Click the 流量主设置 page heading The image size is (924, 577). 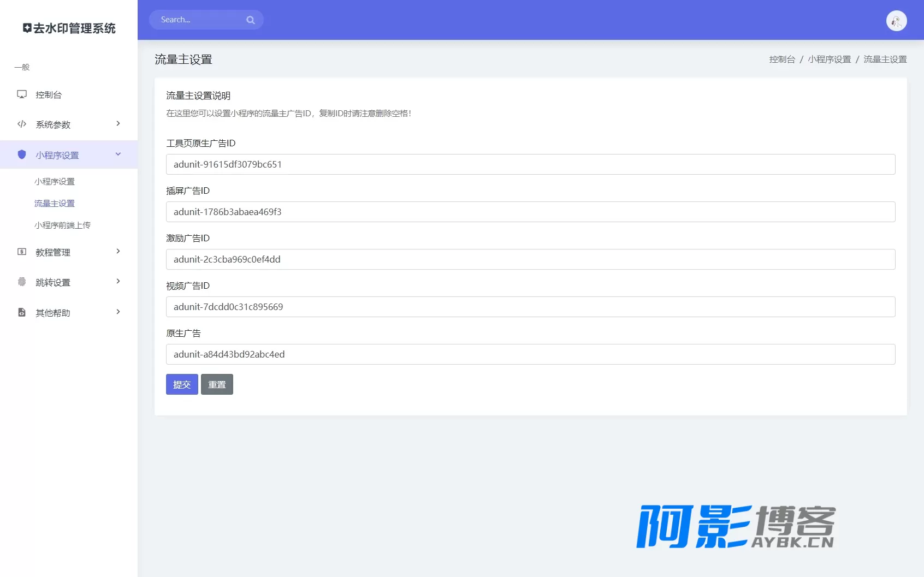tap(183, 60)
